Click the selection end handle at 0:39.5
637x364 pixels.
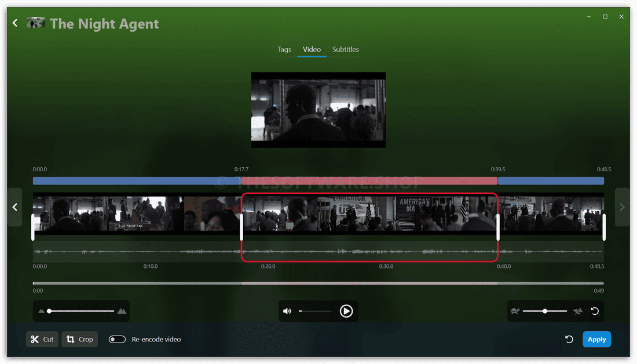click(498, 227)
